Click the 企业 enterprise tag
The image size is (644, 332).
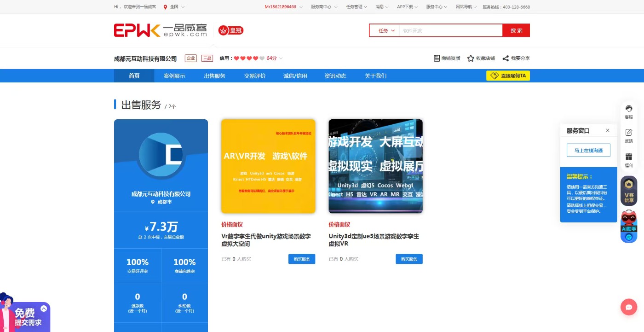click(x=191, y=58)
